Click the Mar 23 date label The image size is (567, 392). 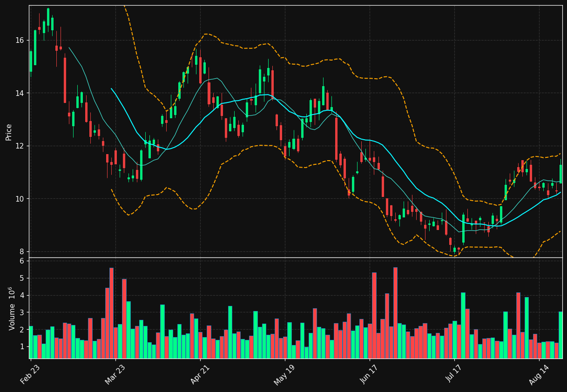pos(115,374)
